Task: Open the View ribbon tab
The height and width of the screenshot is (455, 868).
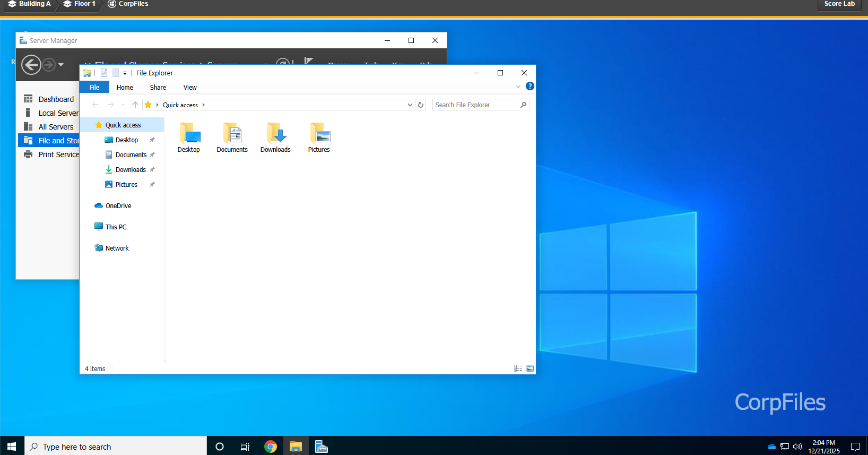Action: (x=190, y=88)
